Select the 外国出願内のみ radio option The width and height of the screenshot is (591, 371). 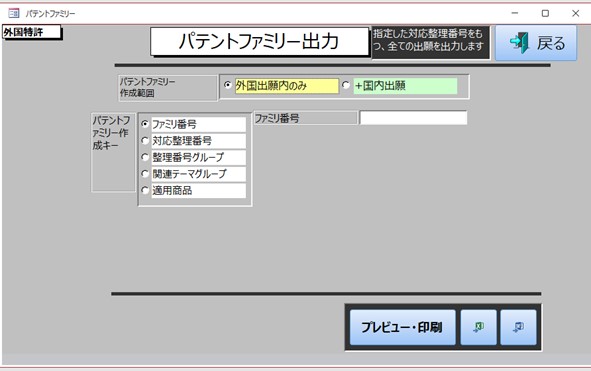(227, 85)
